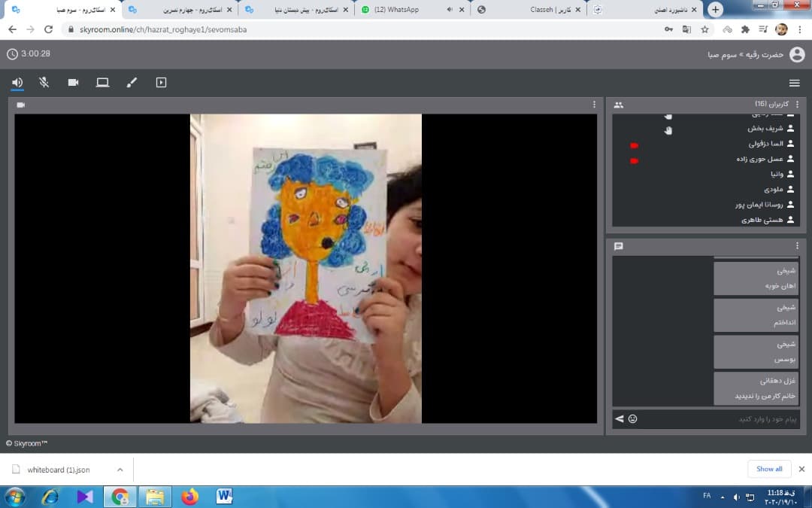
Task: Open the video panel options menu
Action: 594,105
